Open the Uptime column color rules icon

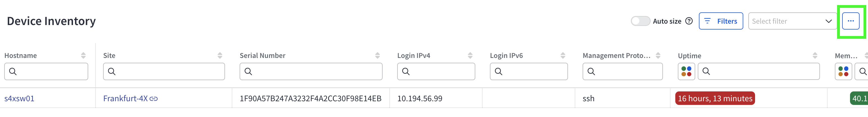(686, 71)
